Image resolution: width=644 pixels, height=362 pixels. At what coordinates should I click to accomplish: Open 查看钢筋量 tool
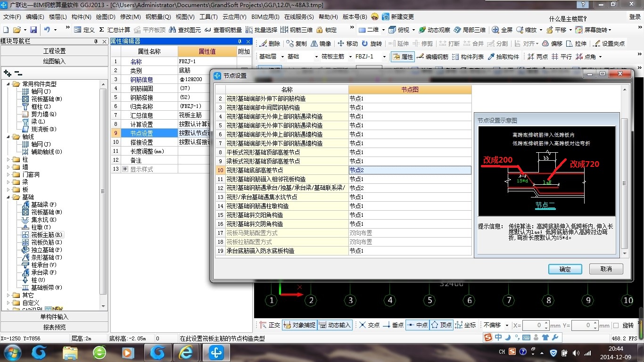(223, 30)
